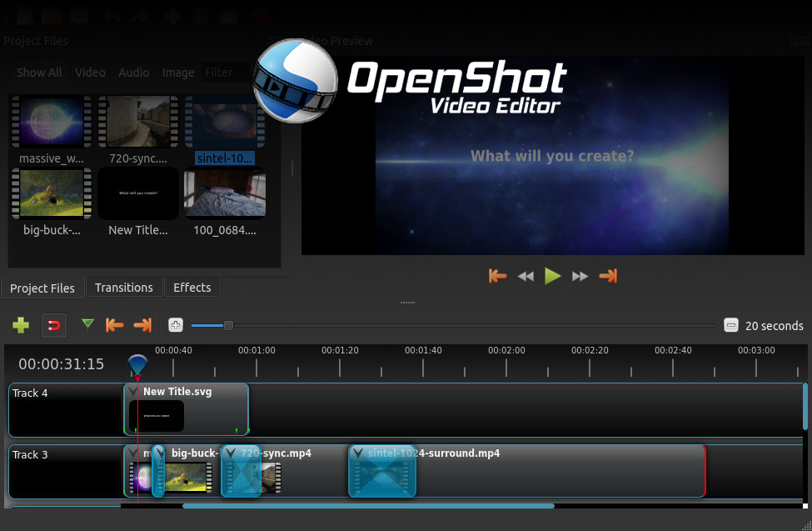Go to next marker in timeline toolbar
This screenshot has height=531, width=812.
[142, 325]
